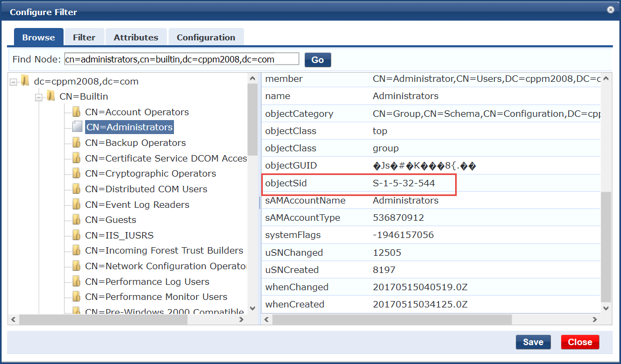The image size is (621, 364).
Task: Click the tree panel scroll left arrow
Action: (x=13, y=319)
